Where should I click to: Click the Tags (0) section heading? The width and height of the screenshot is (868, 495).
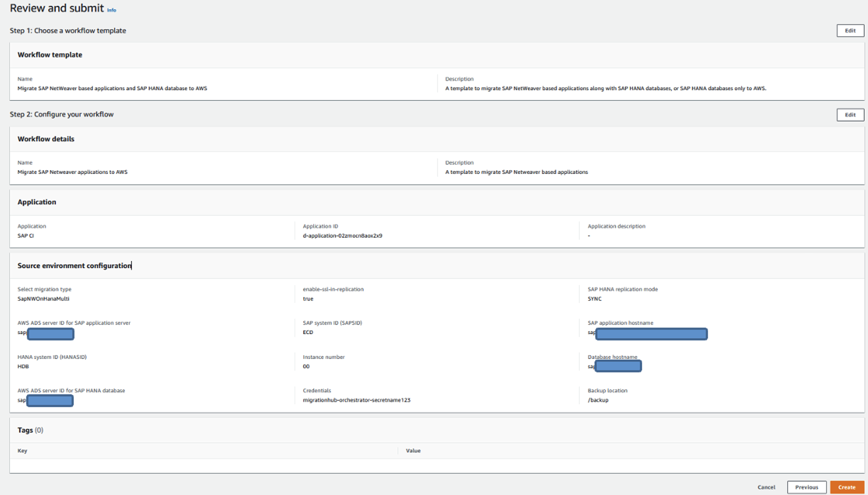[x=31, y=430]
